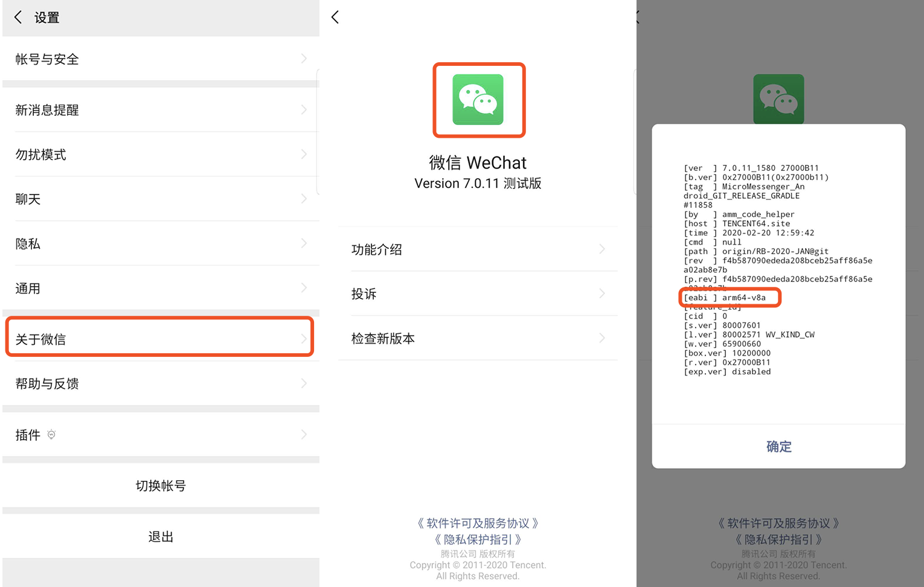This screenshot has height=587, width=924.
Task: Tap the arrow at the end of 通用
Action: click(x=304, y=288)
